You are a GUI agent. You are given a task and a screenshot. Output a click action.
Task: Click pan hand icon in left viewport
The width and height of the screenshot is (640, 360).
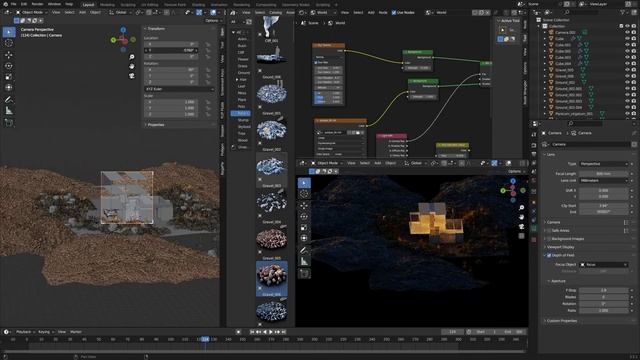[131, 66]
